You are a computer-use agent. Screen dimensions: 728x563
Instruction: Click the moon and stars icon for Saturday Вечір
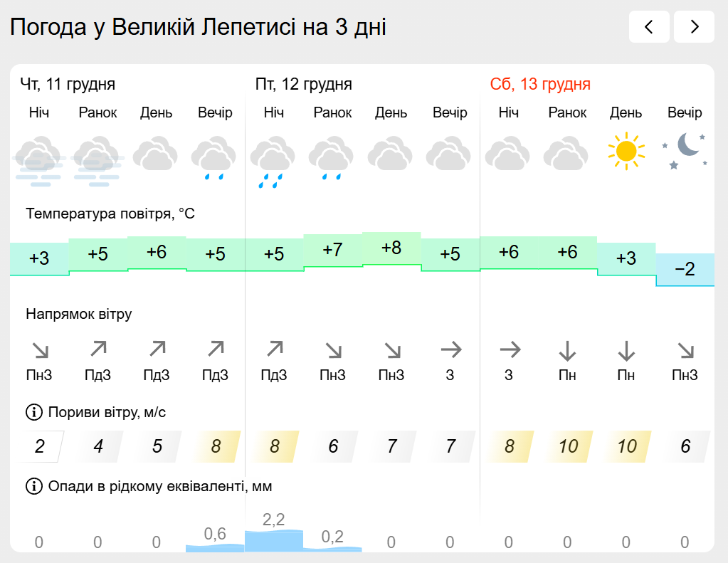coord(685,151)
